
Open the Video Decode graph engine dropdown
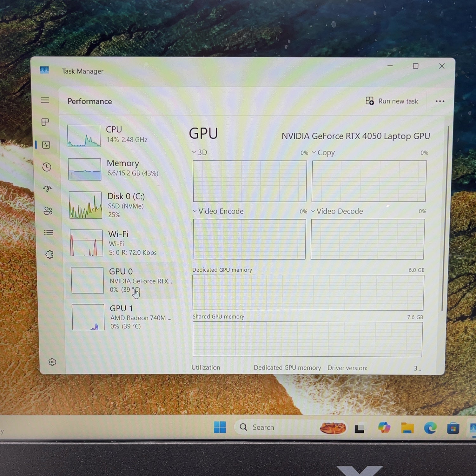(337, 211)
